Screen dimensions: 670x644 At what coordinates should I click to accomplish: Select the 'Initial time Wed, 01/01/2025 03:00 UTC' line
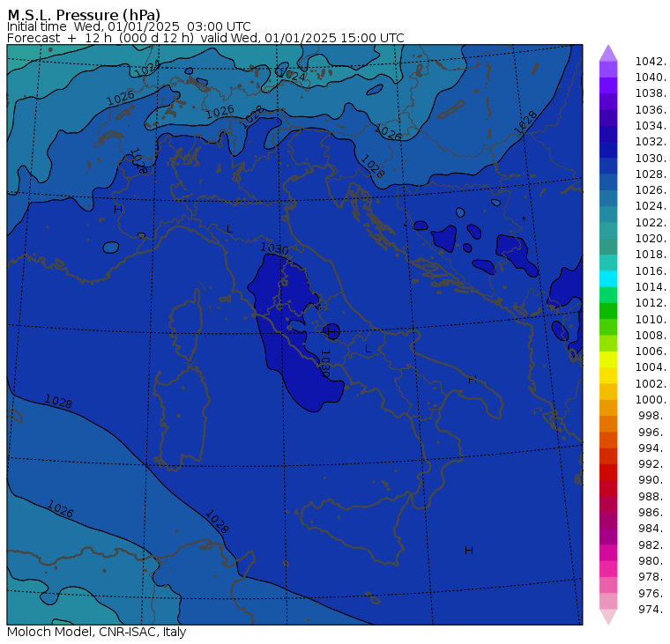coord(129,26)
